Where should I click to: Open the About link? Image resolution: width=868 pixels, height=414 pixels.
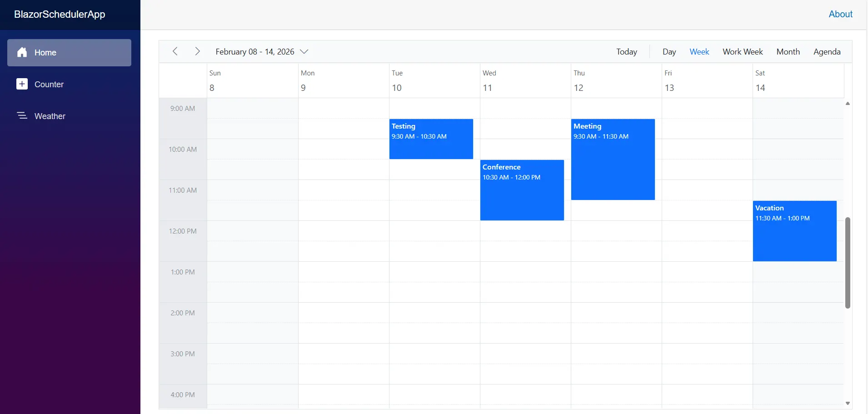tap(840, 14)
